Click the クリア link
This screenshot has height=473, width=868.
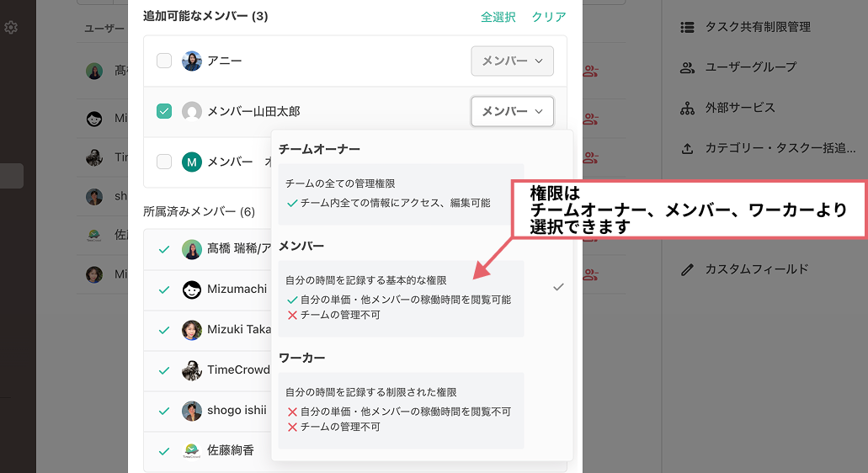549,17
